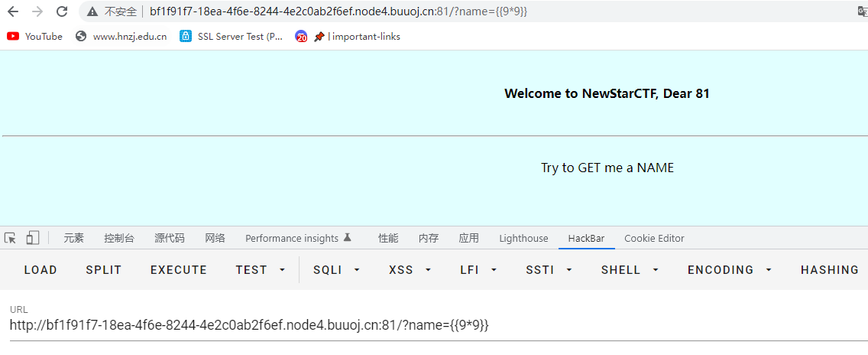Click the EXECUTE button in HackBar
Screen dimensions: 868x355
click(179, 270)
